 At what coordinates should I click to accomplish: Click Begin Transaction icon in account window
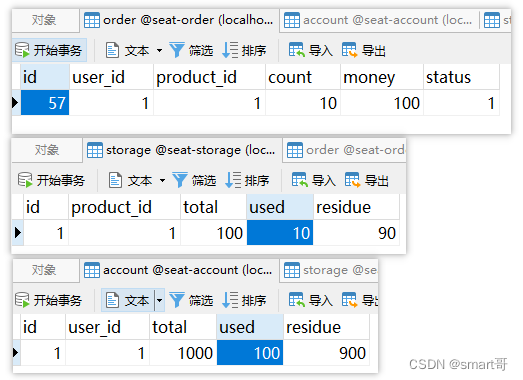(22, 300)
